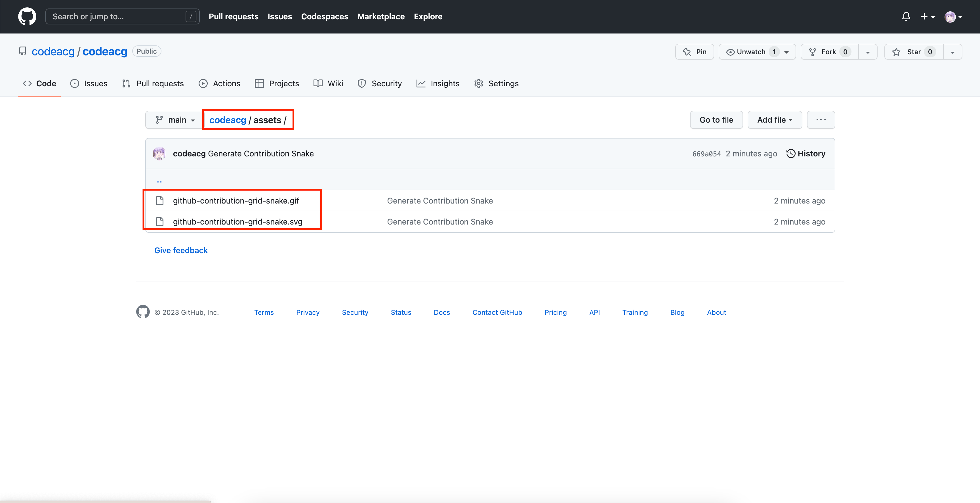Switch to the Projects tab
Screen dimensions: 980x503
(277, 83)
